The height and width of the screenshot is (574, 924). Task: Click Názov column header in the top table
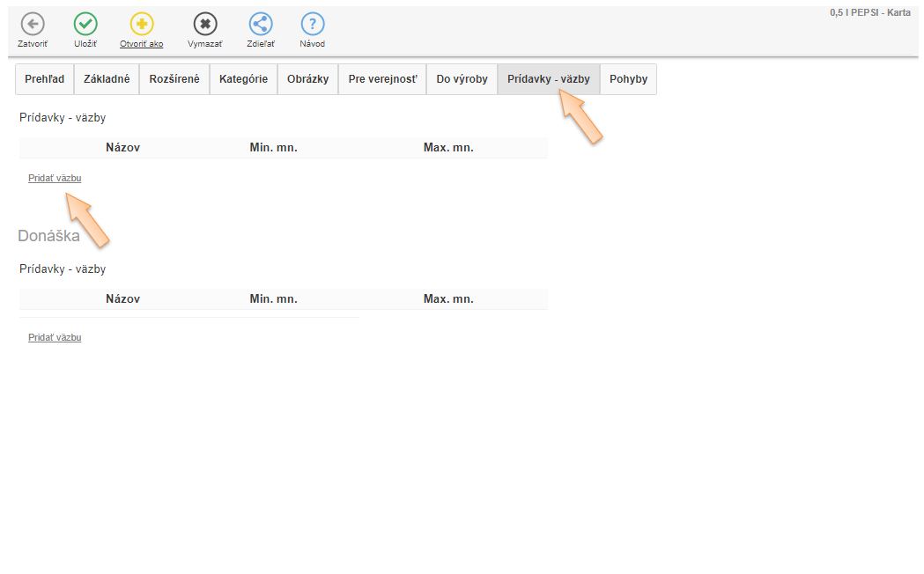[122, 148]
